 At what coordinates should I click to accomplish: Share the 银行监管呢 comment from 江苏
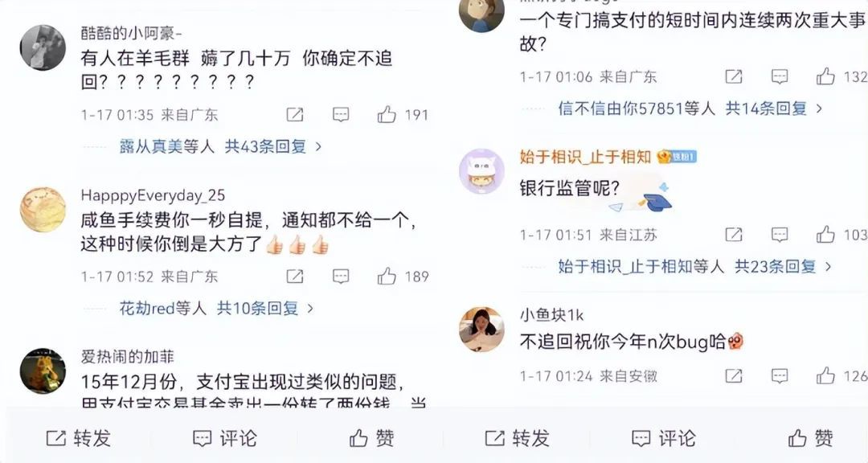(734, 235)
